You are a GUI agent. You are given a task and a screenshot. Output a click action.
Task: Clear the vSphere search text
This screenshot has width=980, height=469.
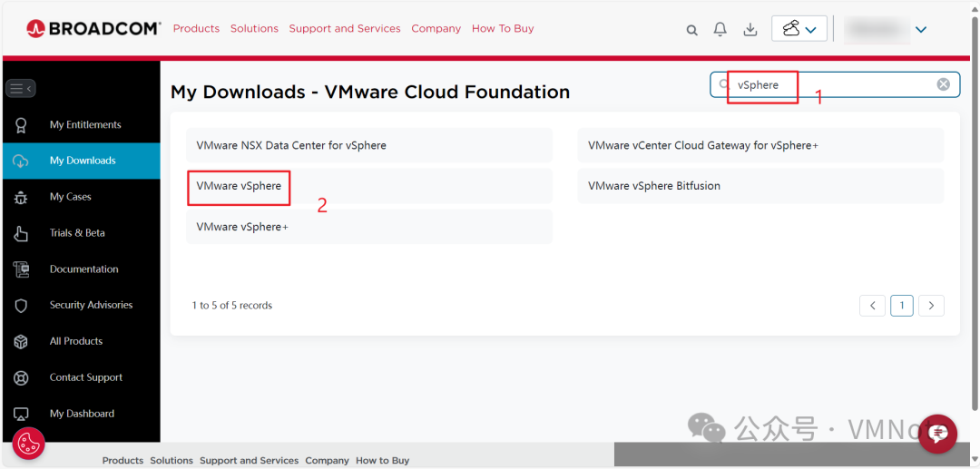click(x=943, y=84)
